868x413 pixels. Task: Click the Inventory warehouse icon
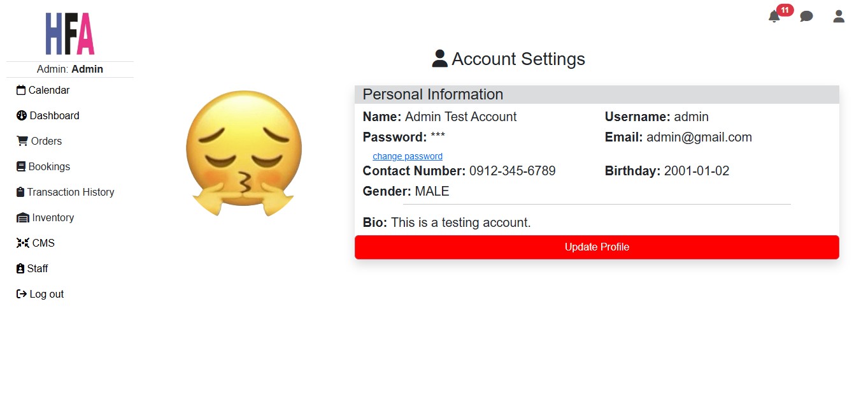point(23,217)
